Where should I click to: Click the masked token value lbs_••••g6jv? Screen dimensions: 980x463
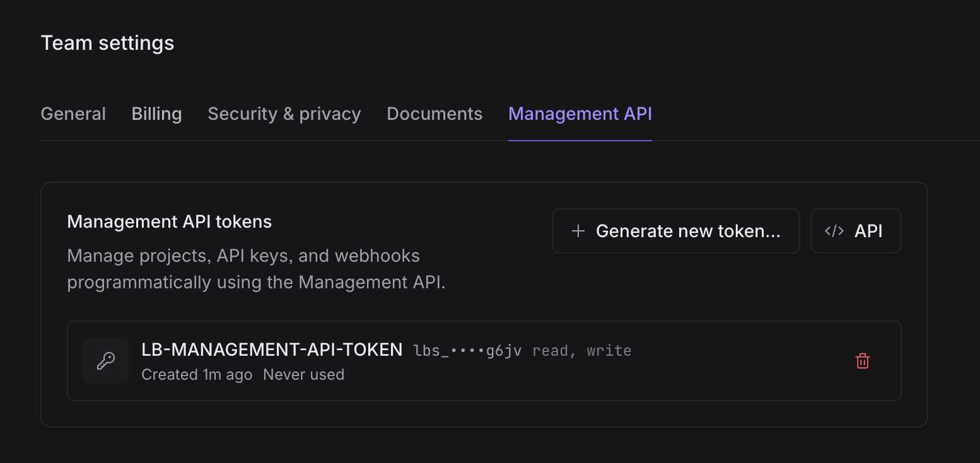point(468,350)
